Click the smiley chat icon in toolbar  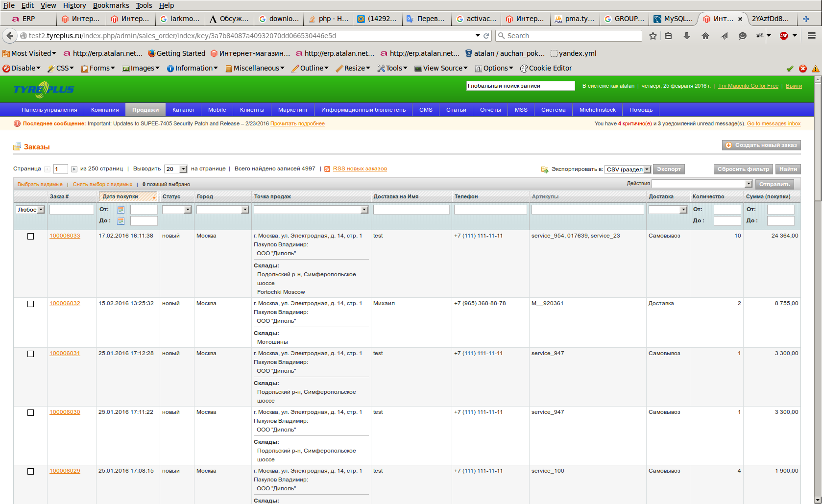[x=743, y=36]
